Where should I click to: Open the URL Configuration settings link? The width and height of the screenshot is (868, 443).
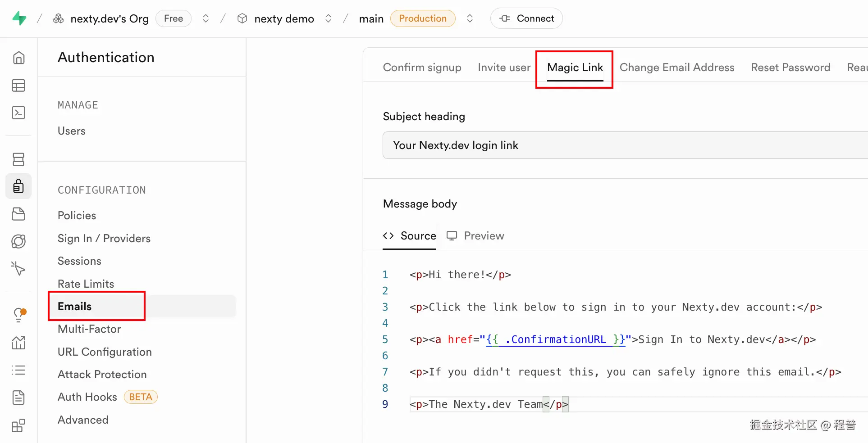coord(105,352)
